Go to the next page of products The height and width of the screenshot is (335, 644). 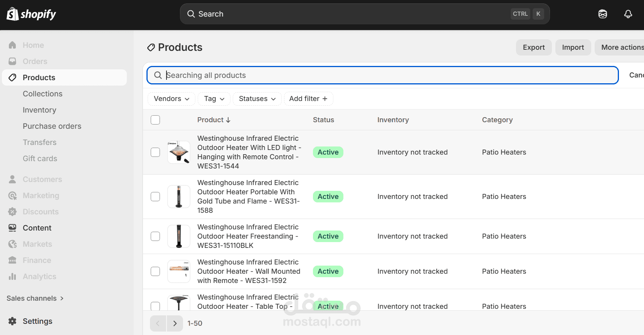pyautogui.click(x=175, y=323)
